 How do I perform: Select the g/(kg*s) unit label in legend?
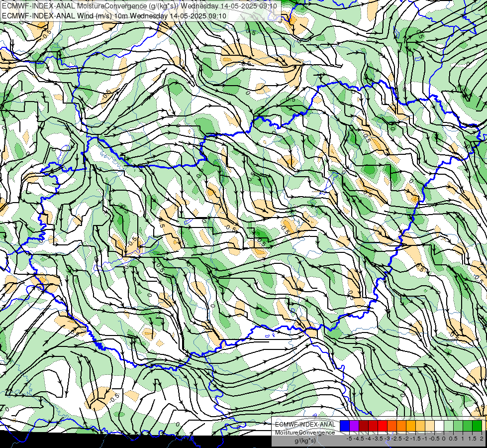coord(305,441)
